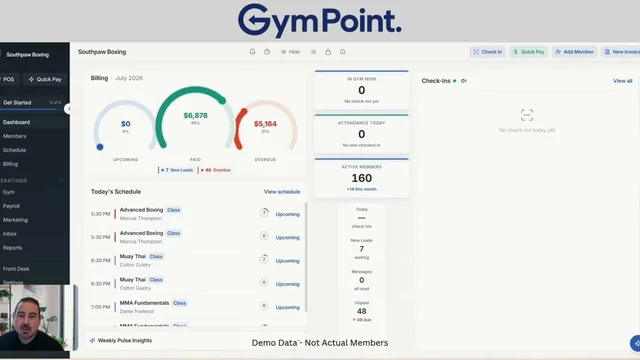Viewport: 640px width, 360px height.
Task: Click the Today check-ins stat
Action: 362,218
